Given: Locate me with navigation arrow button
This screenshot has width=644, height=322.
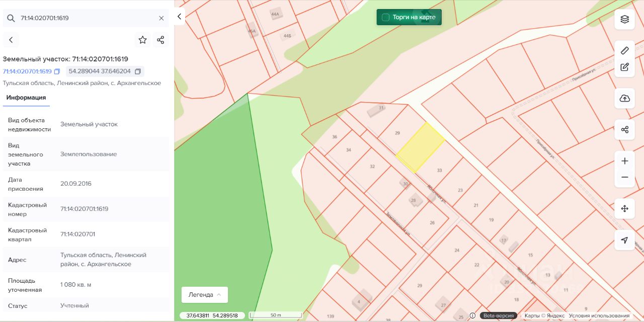Looking at the screenshot, I should pos(625,240).
